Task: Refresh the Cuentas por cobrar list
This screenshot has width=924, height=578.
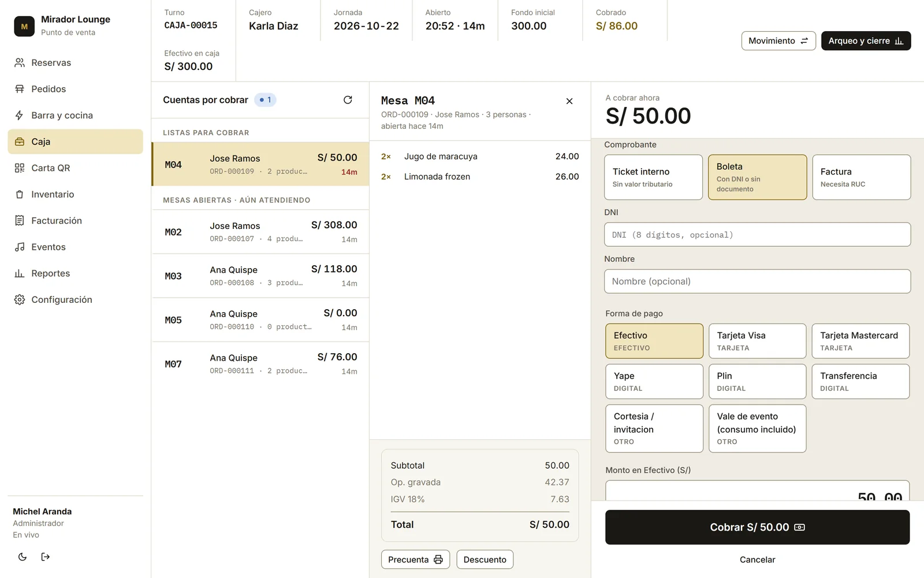Action: (x=348, y=100)
